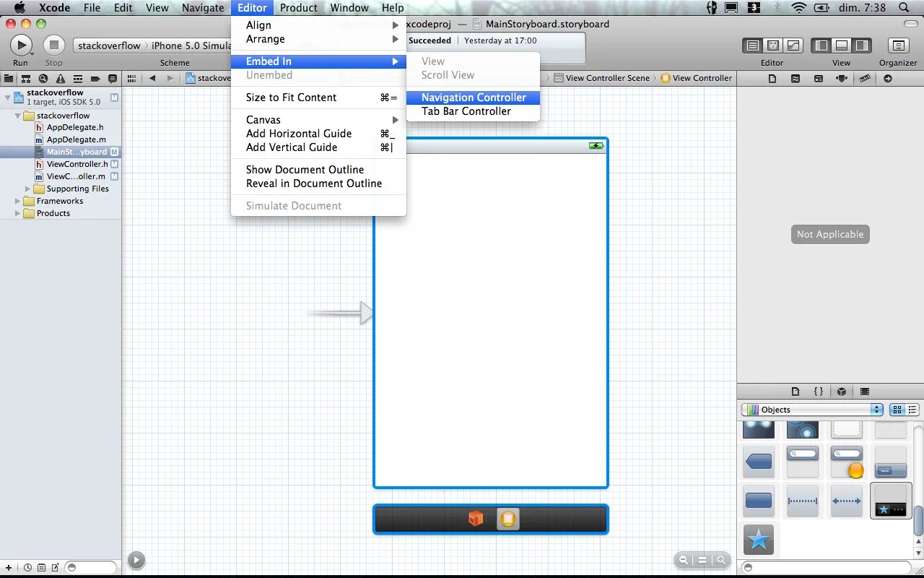Screen dimensions: 924x578
Task: Open related files grid icon in jump bar
Action: click(131, 78)
